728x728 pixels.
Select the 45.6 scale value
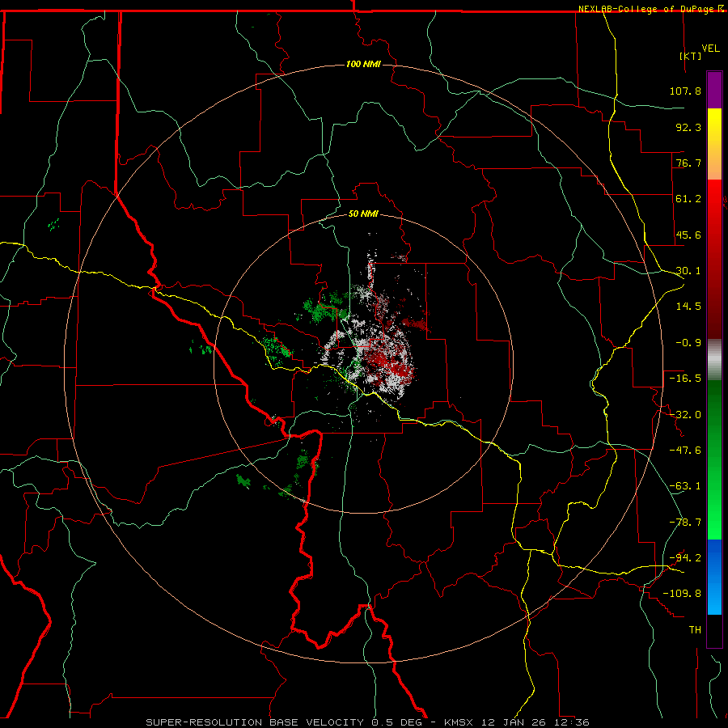tap(688, 235)
